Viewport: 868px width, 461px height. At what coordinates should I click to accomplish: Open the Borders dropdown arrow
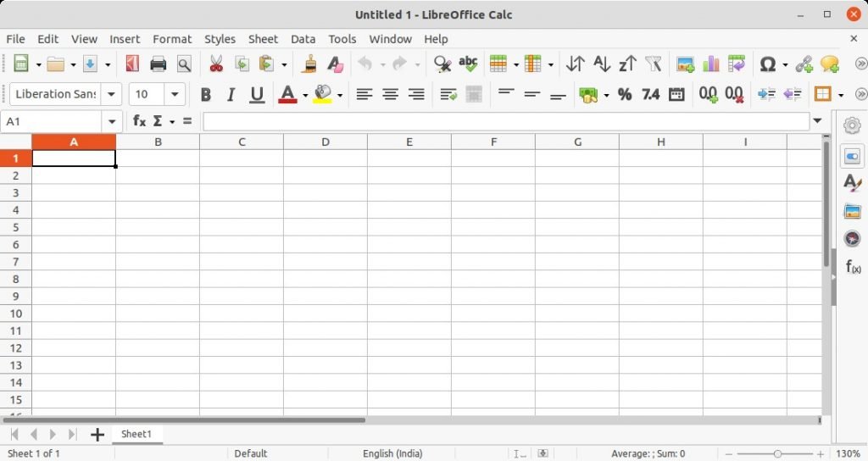pyautogui.click(x=841, y=95)
